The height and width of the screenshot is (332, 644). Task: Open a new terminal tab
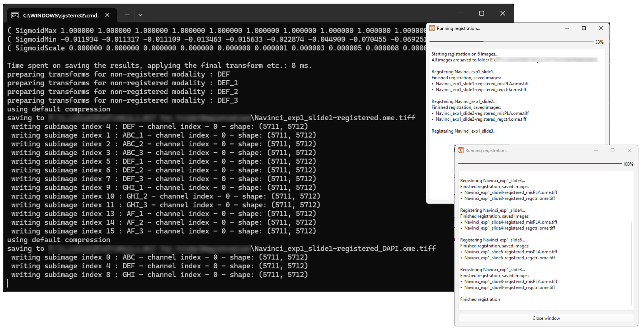[x=127, y=15]
